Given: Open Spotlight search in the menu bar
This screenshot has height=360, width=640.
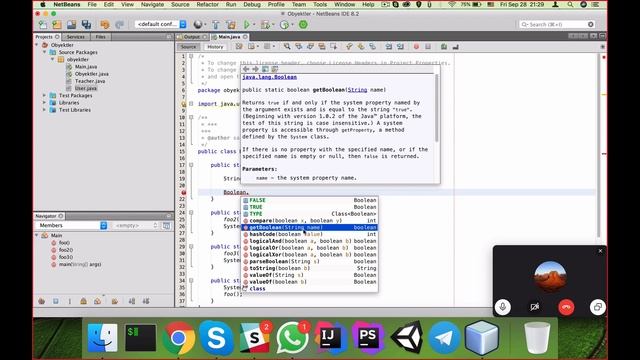Looking at the screenshot, I should [570, 4].
